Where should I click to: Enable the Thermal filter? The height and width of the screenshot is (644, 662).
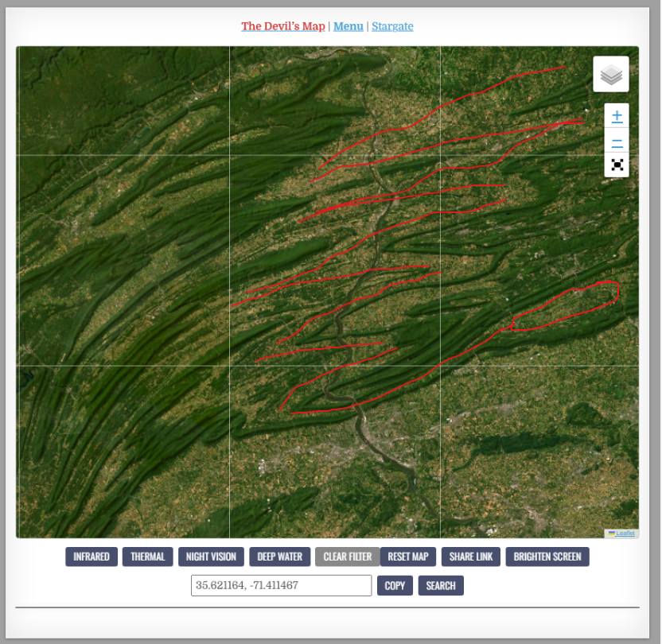(x=147, y=557)
